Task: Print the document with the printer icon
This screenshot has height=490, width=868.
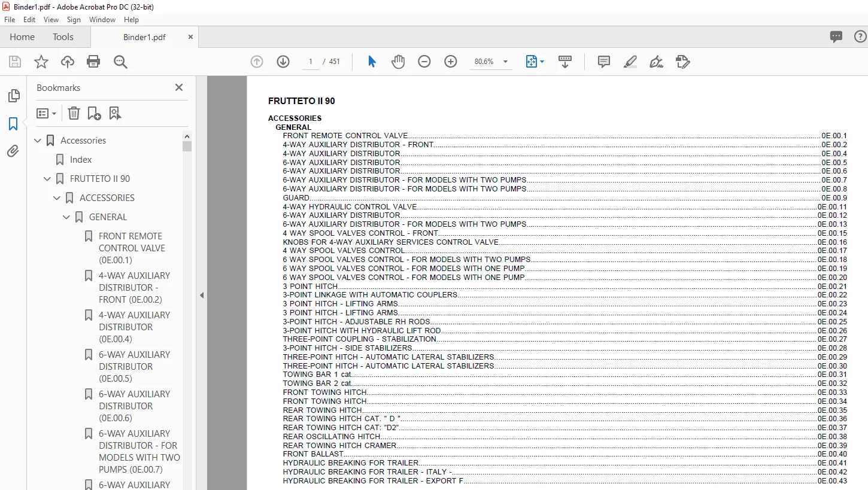Action: 93,62
